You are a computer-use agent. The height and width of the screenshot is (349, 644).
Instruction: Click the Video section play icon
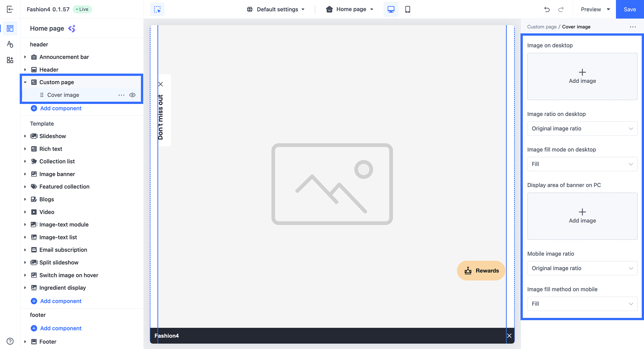(34, 212)
